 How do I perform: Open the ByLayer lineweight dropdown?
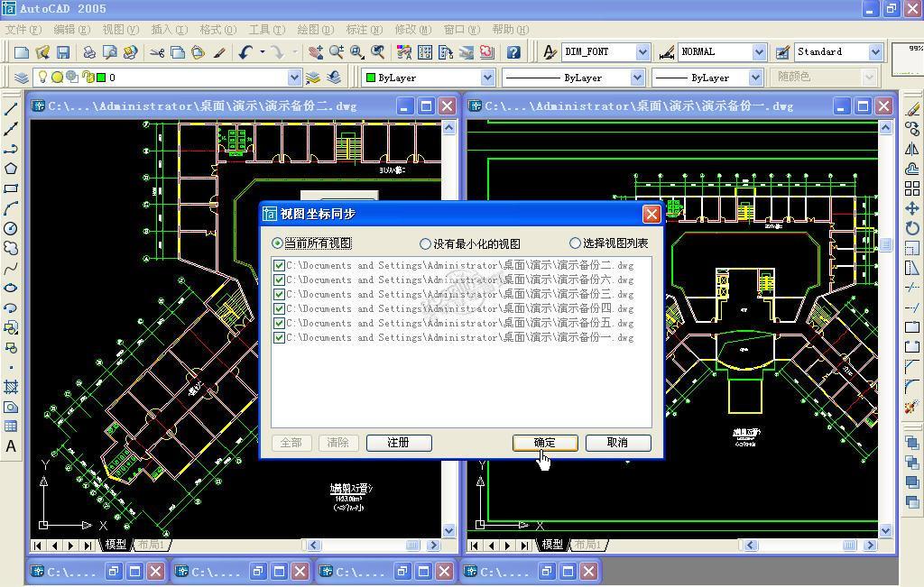pyautogui.click(x=756, y=78)
